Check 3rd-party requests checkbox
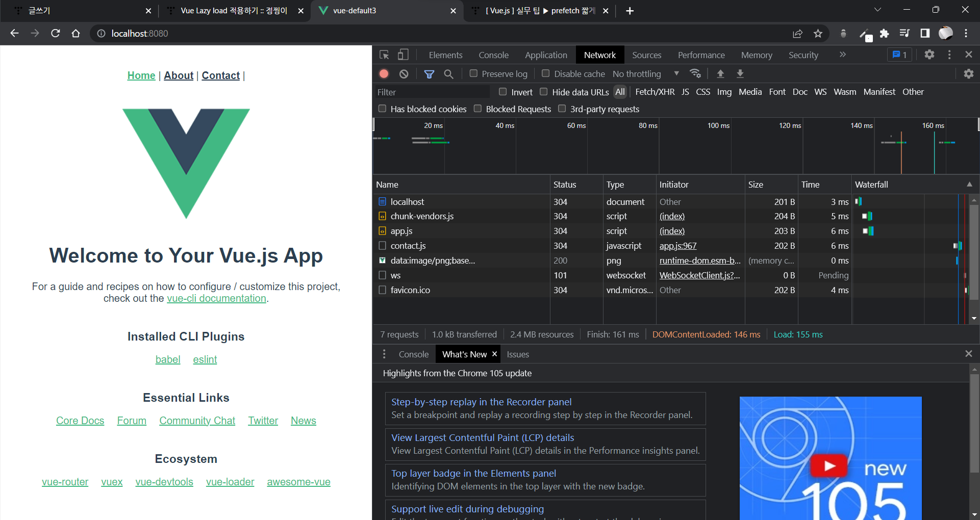Screen dimensions: 980x520 pos(562,109)
